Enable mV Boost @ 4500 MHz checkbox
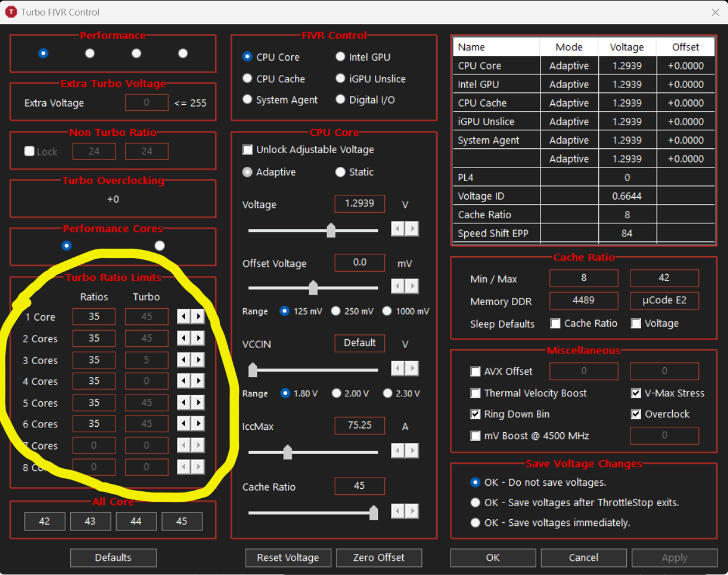 tap(475, 436)
